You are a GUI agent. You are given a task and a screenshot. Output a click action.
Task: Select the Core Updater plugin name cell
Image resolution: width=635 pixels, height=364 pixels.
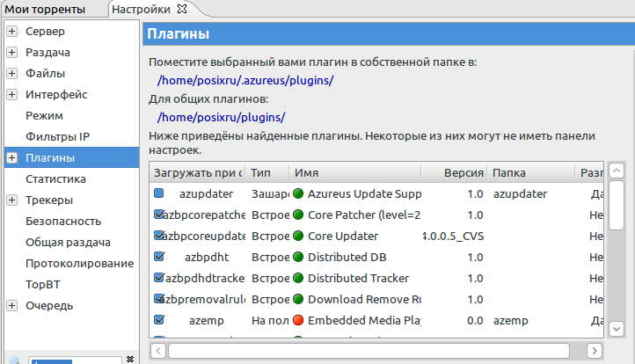(343, 236)
